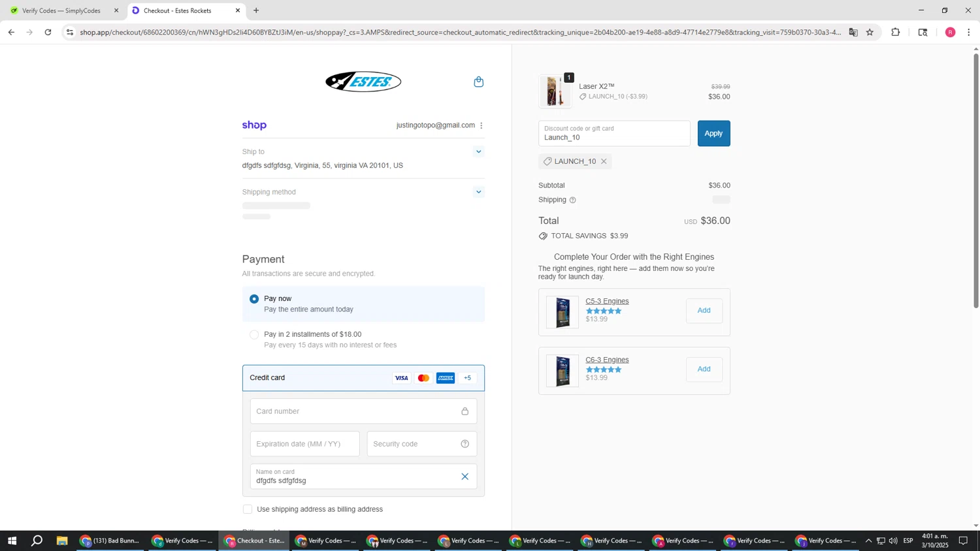Screen dimensions: 980x551
Task: Click the C6-3 Engines thumbnail
Action: tap(563, 371)
